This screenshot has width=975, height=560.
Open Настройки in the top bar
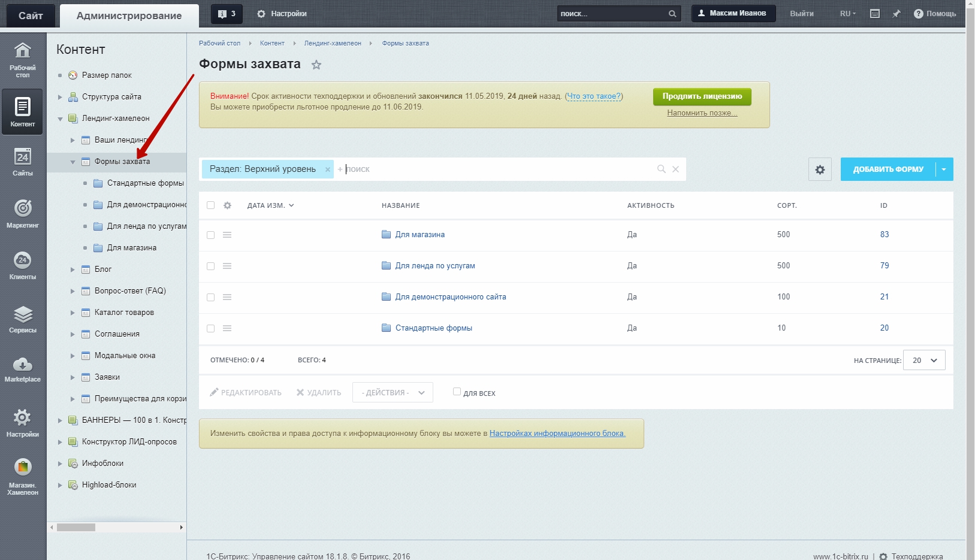click(x=282, y=14)
